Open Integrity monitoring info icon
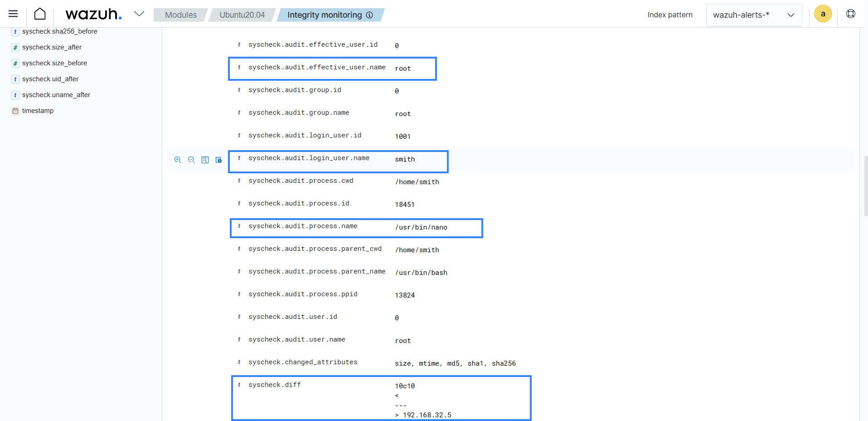The width and height of the screenshot is (868, 421). pos(369,15)
